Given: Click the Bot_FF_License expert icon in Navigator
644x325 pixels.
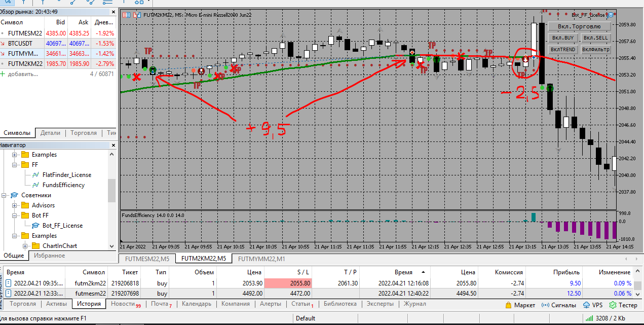Looking at the screenshot, I should pyautogui.click(x=35, y=226).
